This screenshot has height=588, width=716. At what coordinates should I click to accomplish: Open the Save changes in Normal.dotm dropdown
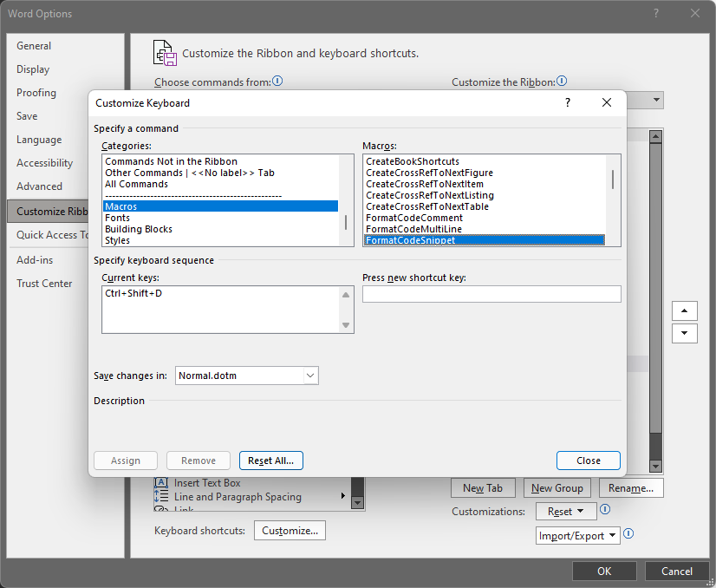coord(310,376)
